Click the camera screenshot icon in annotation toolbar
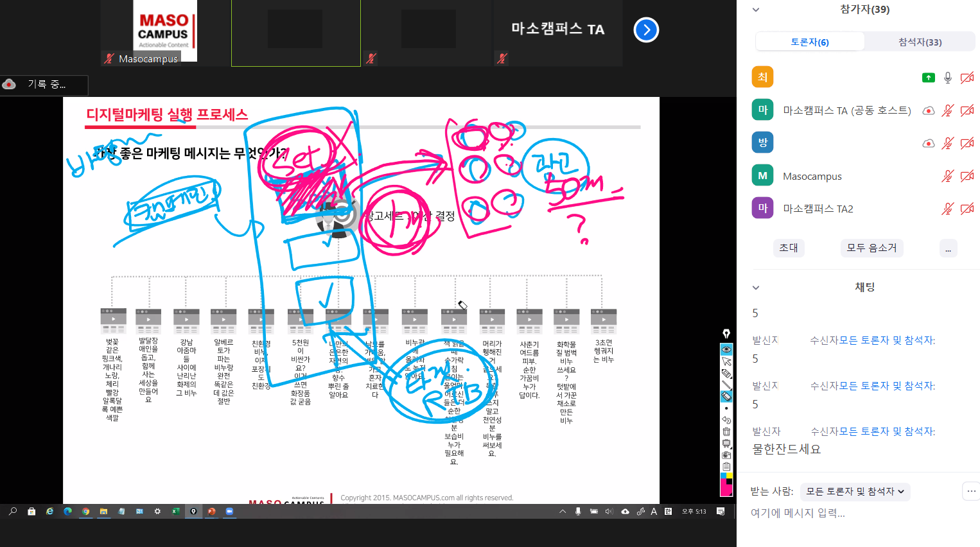Image resolution: width=980 pixels, height=547 pixels. click(726, 455)
